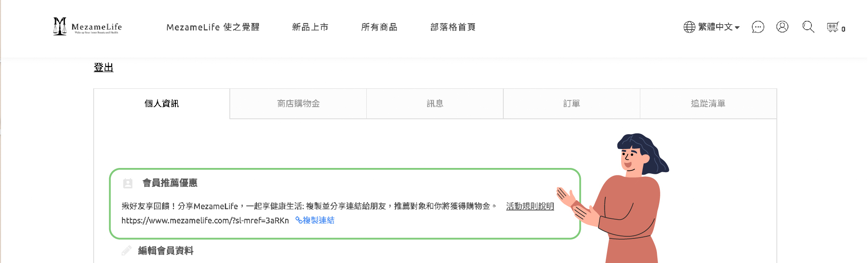Switch to the 追蹤清單 tab
The height and width of the screenshot is (263, 868).
[x=708, y=103]
